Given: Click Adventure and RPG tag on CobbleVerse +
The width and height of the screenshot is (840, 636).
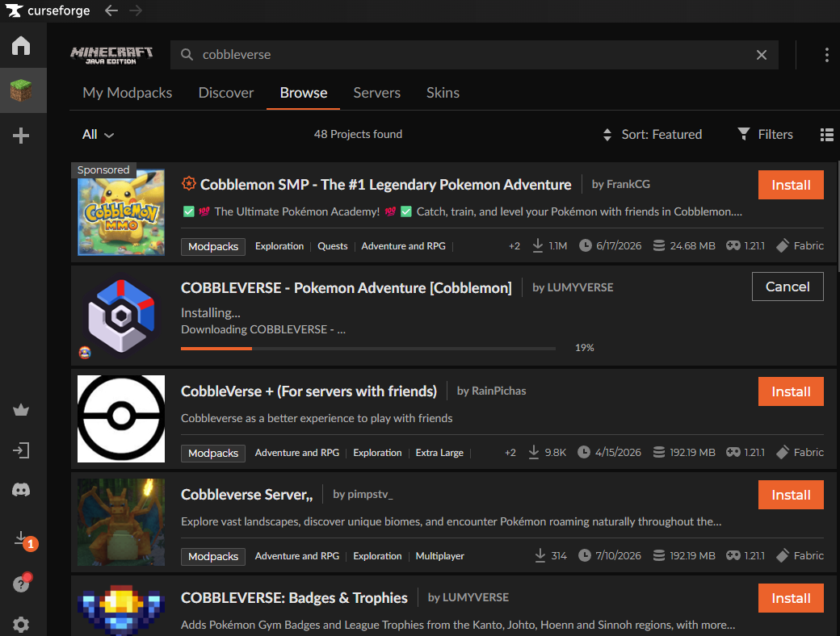Looking at the screenshot, I should [297, 453].
